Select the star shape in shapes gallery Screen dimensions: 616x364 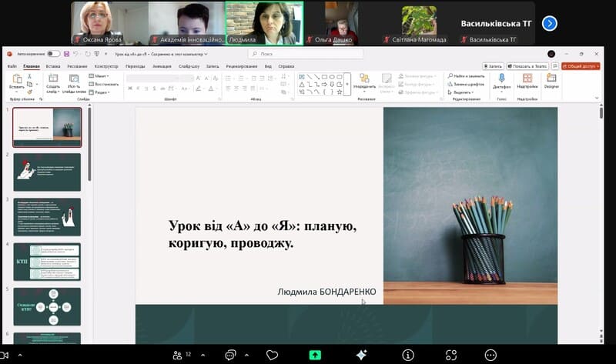(x=340, y=92)
